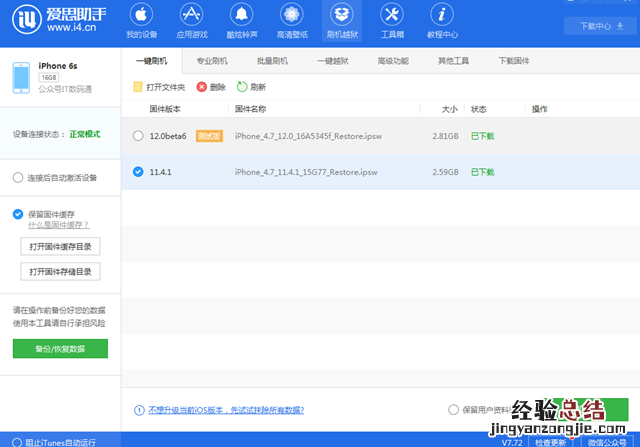The height and width of the screenshot is (447, 640).
Task: Open 什么是固件缓存 help link
Action: [x=59, y=225]
